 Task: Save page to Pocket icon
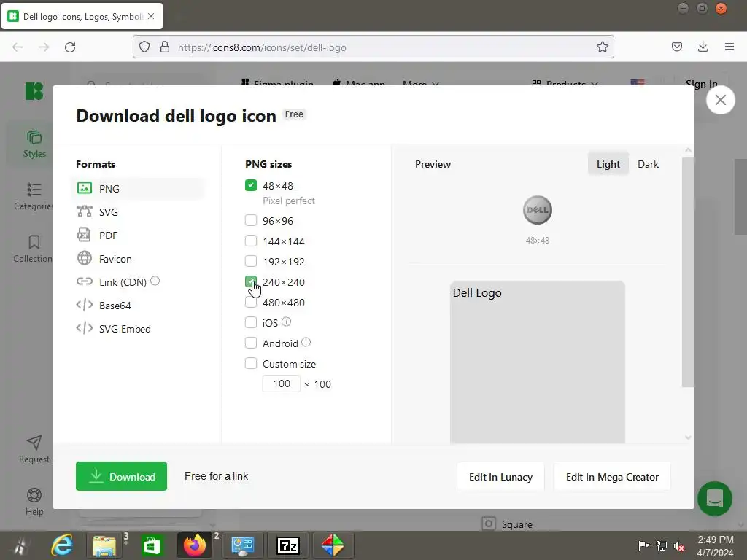click(x=676, y=47)
